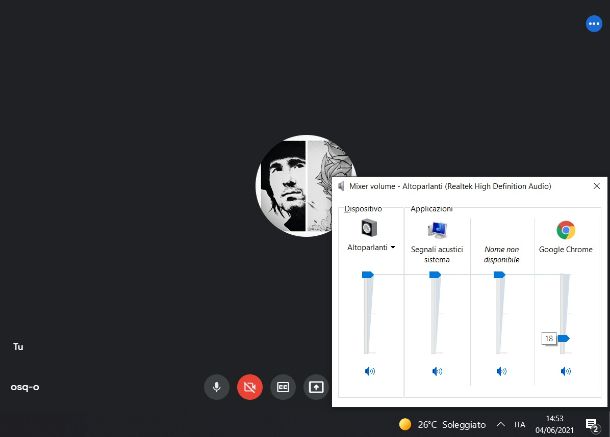The image size is (610, 437).
Task: Click the Segnali acustici sistema icon
Action: click(x=437, y=230)
